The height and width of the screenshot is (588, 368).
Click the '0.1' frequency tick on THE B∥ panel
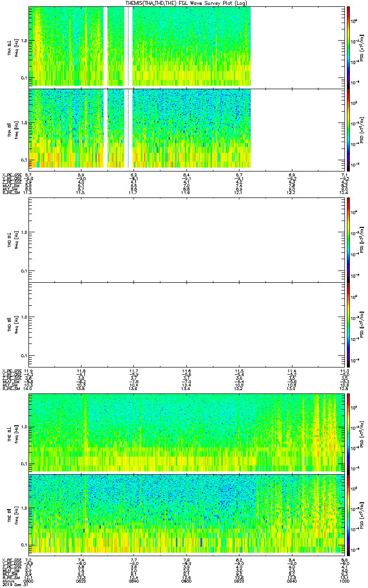(x=24, y=545)
